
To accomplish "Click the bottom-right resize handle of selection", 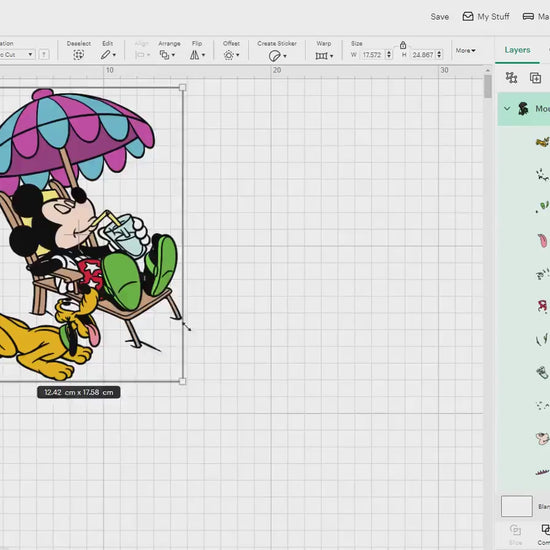I will pyautogui.click(x=182, y=381).
